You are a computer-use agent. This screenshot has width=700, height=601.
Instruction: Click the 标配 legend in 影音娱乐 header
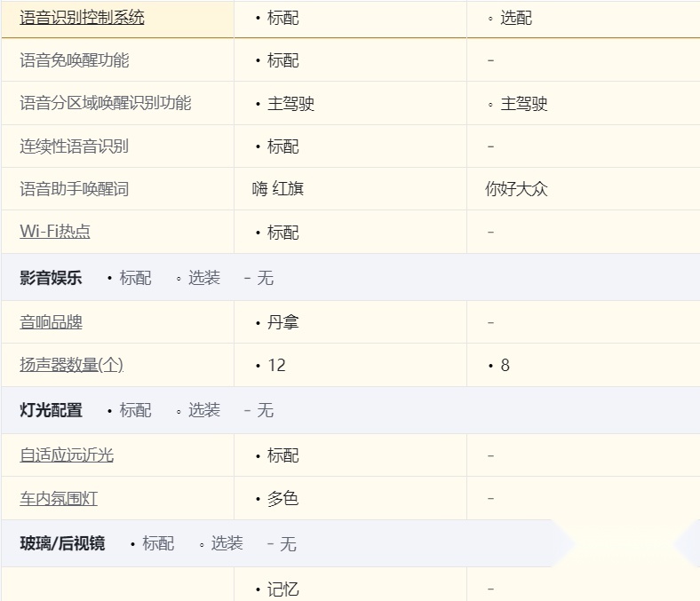135,278
